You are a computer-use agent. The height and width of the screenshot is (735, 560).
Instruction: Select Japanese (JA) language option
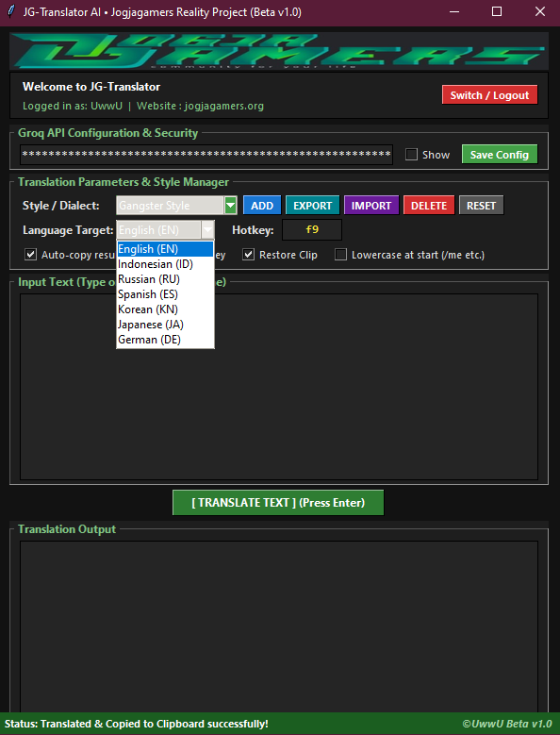(x=165, y=325)
